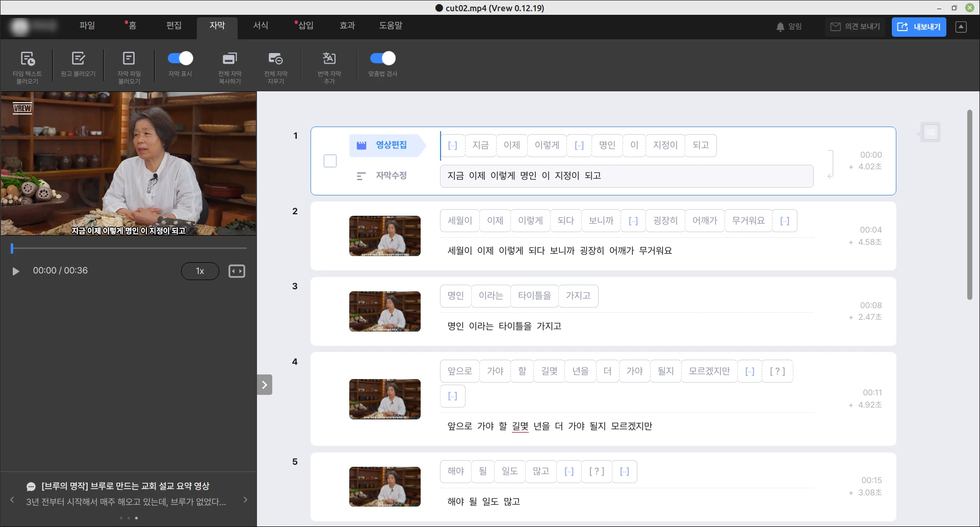Click the second-row silence marker in clip 4
This screenshot has width=980, height=527.
click(x=453, y=396)
